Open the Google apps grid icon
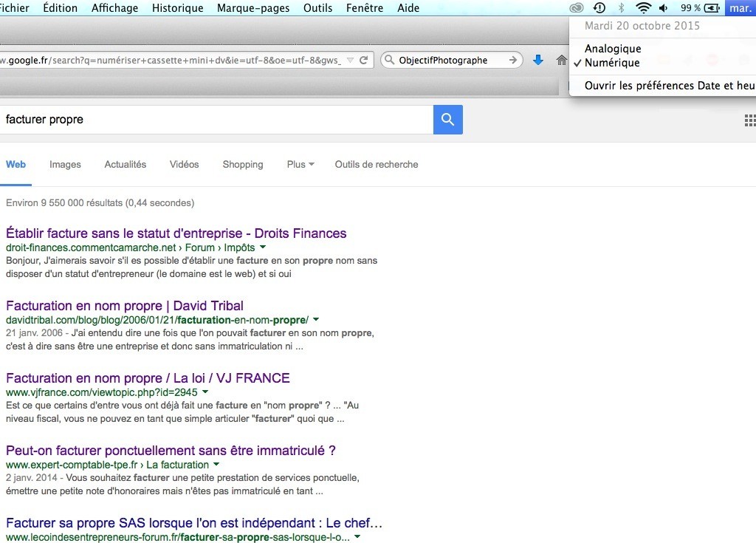Screen dimensions: 756x543 [750, 120]
